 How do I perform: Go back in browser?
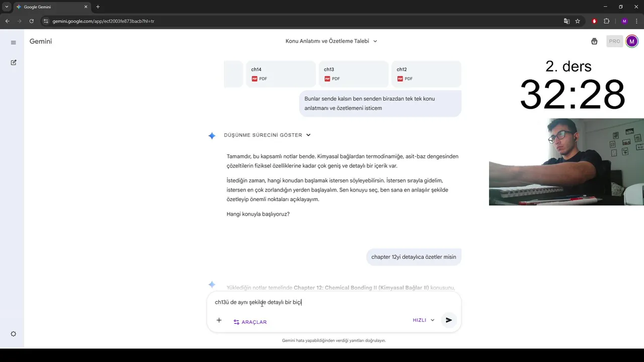click(7, 21)
